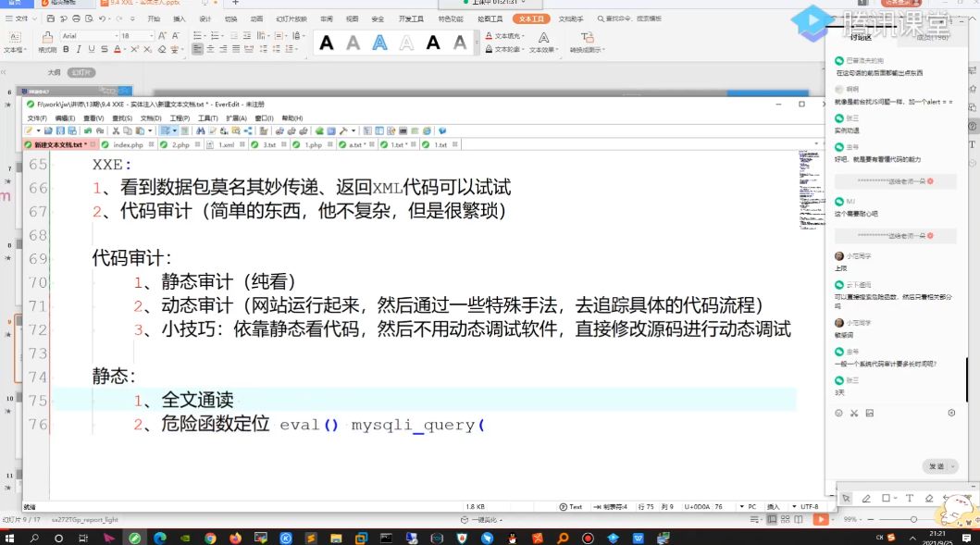This screenshot has width=980, height=545.
Task: Open 文本效果 dropdown
Action: click(543, 43)
